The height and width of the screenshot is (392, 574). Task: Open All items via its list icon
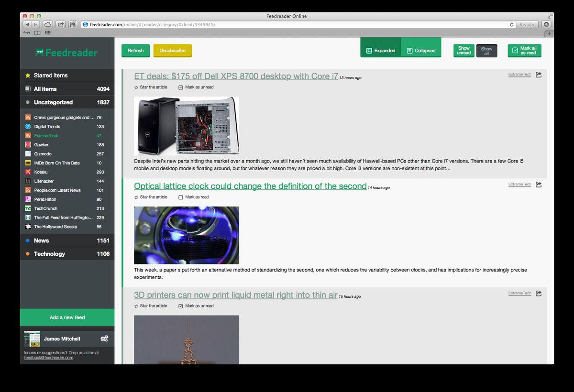[x=28, y=89]
